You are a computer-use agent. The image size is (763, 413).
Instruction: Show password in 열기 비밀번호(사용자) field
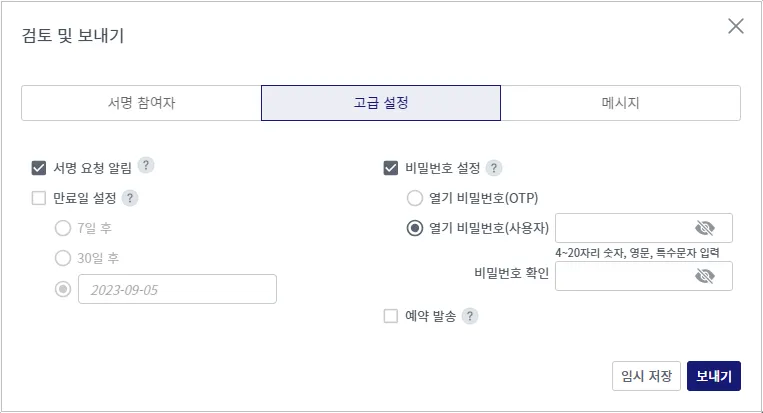[705, 228]
